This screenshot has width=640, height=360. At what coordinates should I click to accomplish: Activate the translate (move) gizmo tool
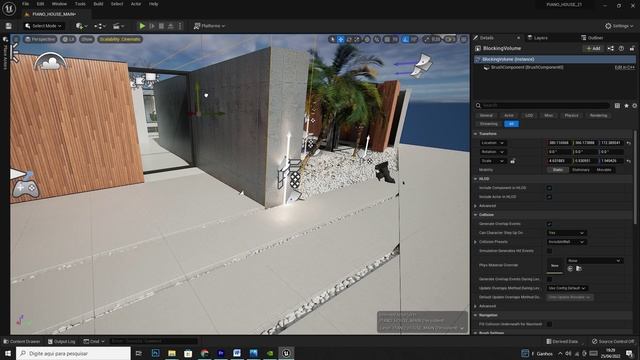(x=341, y=39)
